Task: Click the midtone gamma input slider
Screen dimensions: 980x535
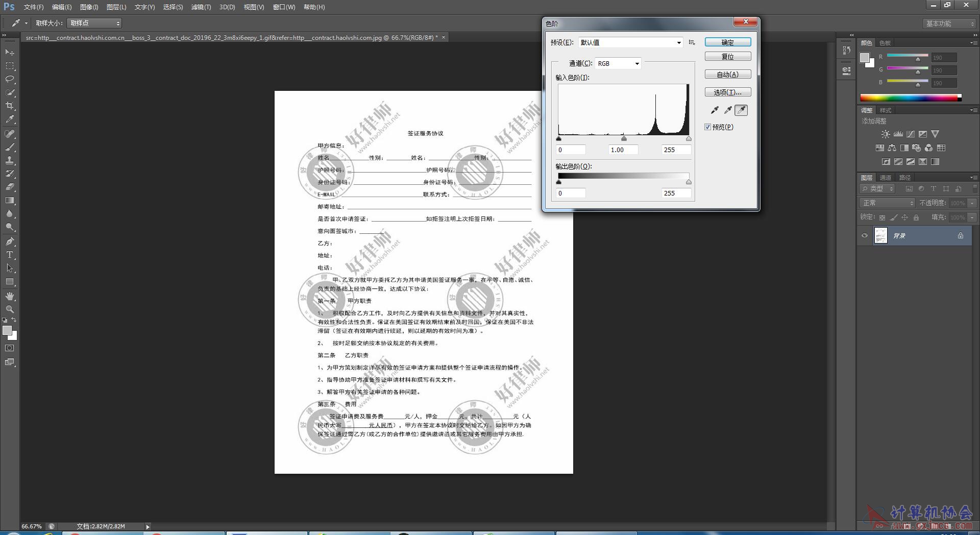Action: (624, 138)
